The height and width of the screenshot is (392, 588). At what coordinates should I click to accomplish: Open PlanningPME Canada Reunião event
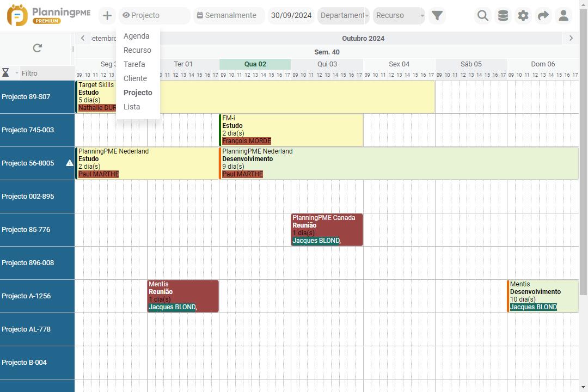click(x=327, y=230)
